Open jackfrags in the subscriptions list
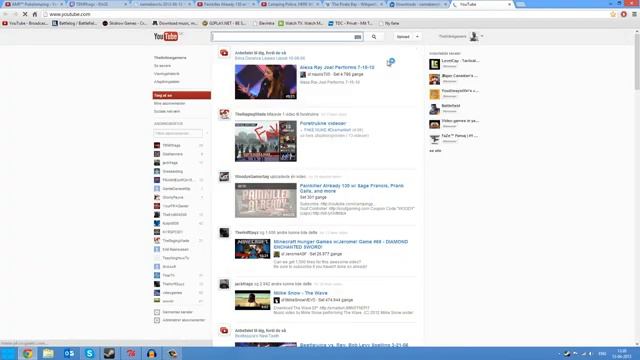This screenshot has height=360, width=640. coord(170,163)
